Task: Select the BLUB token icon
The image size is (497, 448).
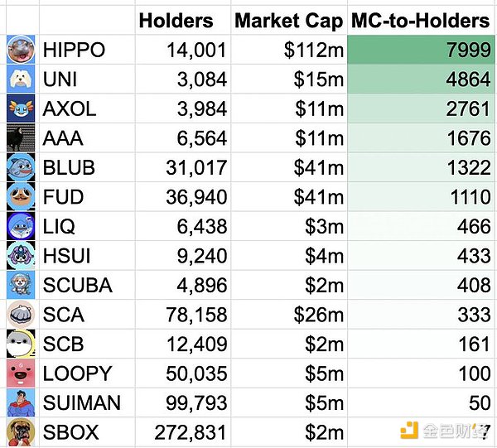Action: coord(20,167)
